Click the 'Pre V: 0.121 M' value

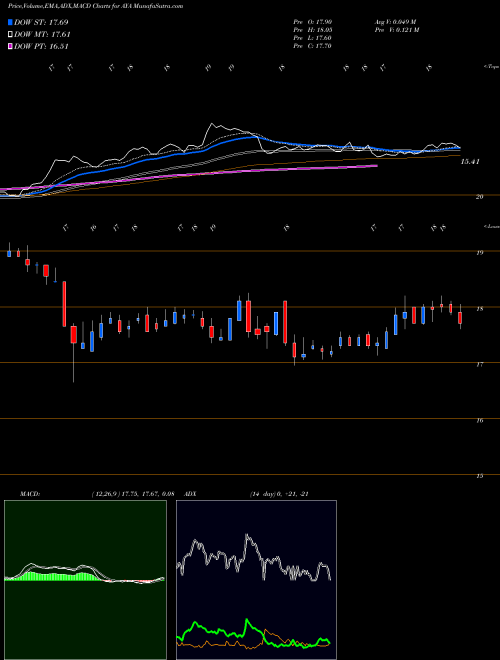coord(396,30)
